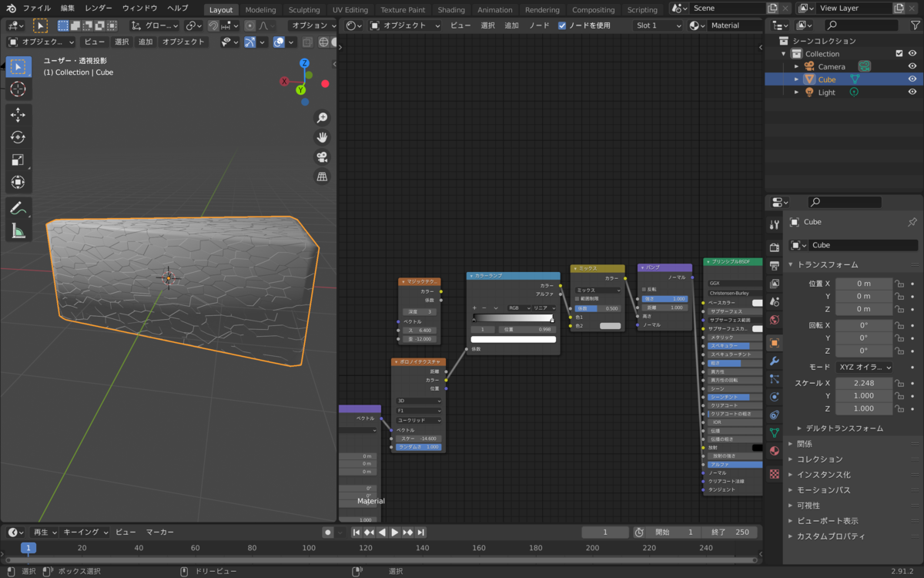Select the 3D Cursor tool
Screen dimensions: 924x578
18,89
